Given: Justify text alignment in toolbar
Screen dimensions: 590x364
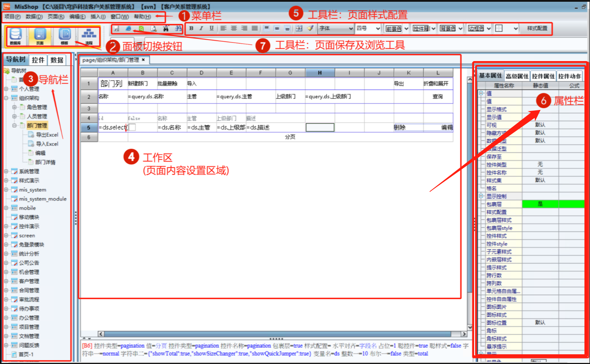Looking at the screenshot, I should click(x=255, y=28).
